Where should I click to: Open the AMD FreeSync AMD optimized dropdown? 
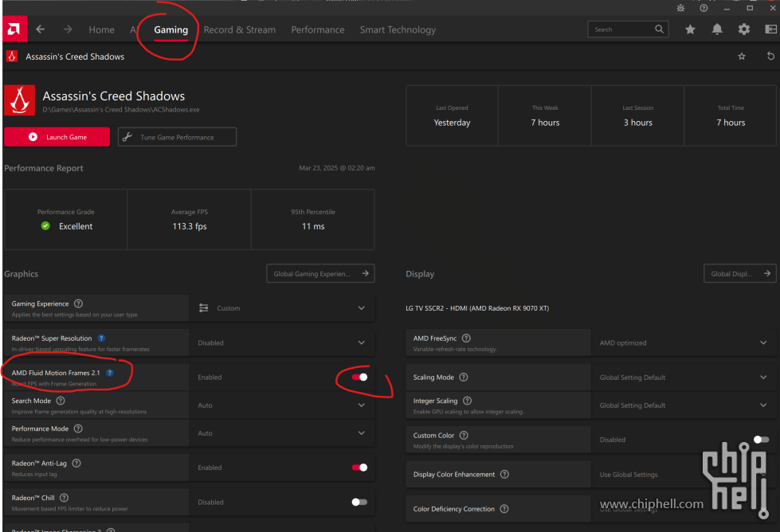(x=684, y=342)
